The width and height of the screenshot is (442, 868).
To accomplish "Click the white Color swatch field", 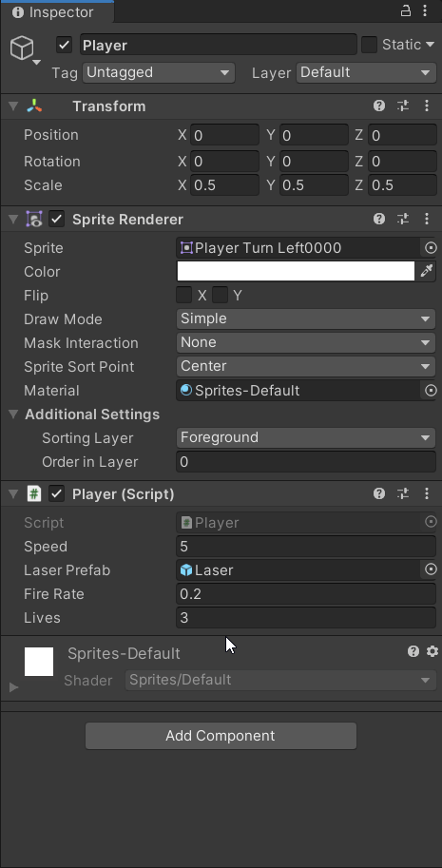I will click(296, 271).
